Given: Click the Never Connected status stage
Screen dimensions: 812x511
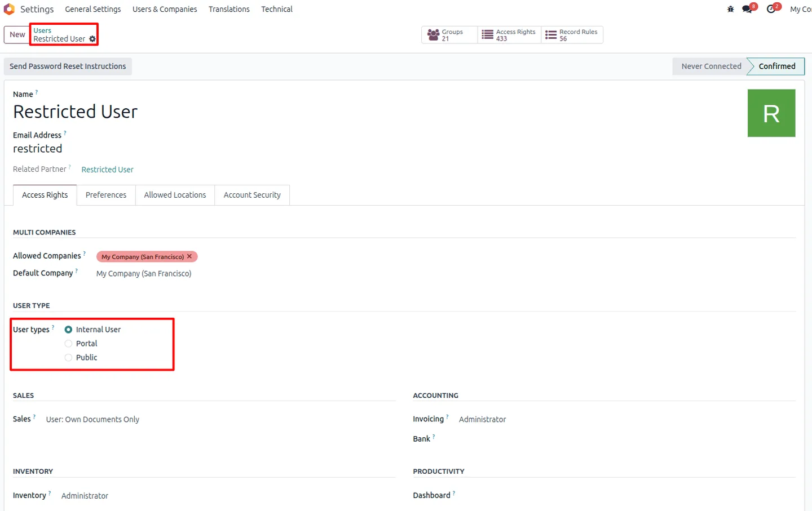Looking at the screenshot, I should 711,66.
